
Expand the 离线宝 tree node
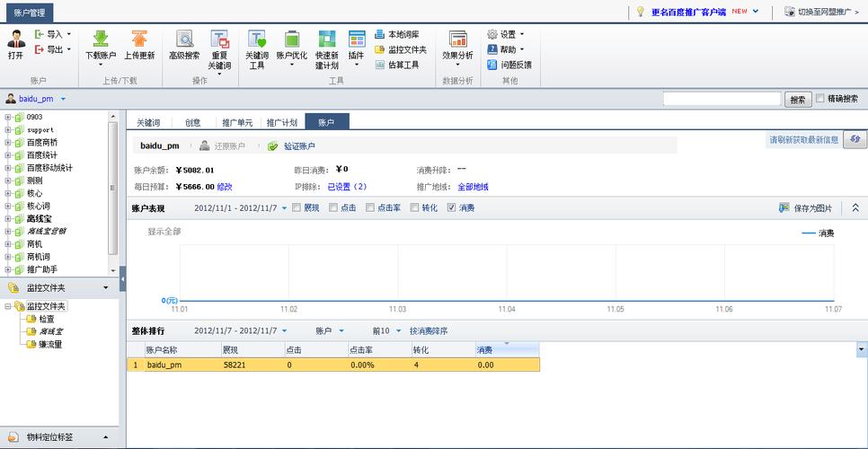8,219
